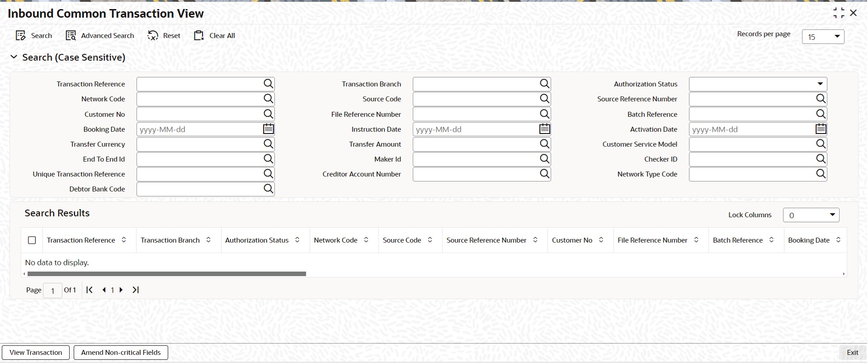Open lookup for End To End Id
Image resolution: width=868 pixels, height=363 pixels.
pyautogui.click(x=269, y=159)
